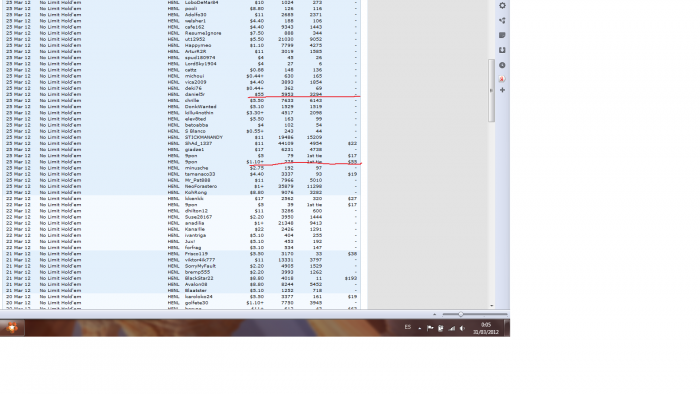This screenshot has width=700, height=394.
Task: Click the SorryMyFault player name
Action: point(200,266)
